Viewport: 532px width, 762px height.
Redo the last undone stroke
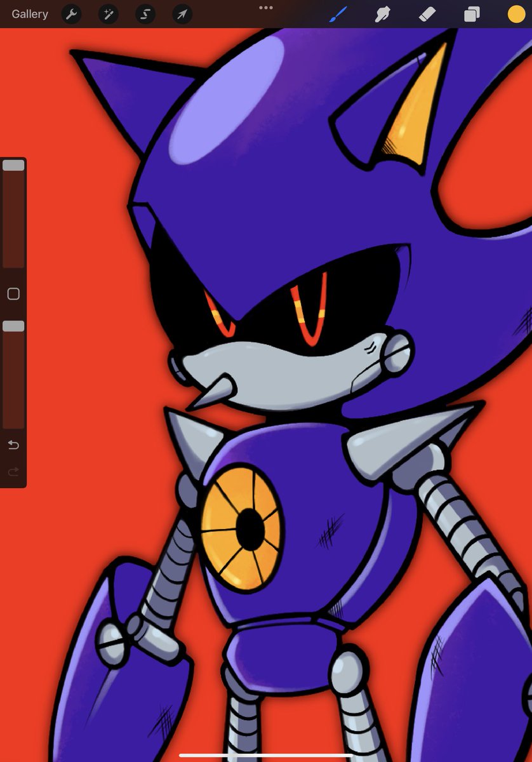point(13,472)
